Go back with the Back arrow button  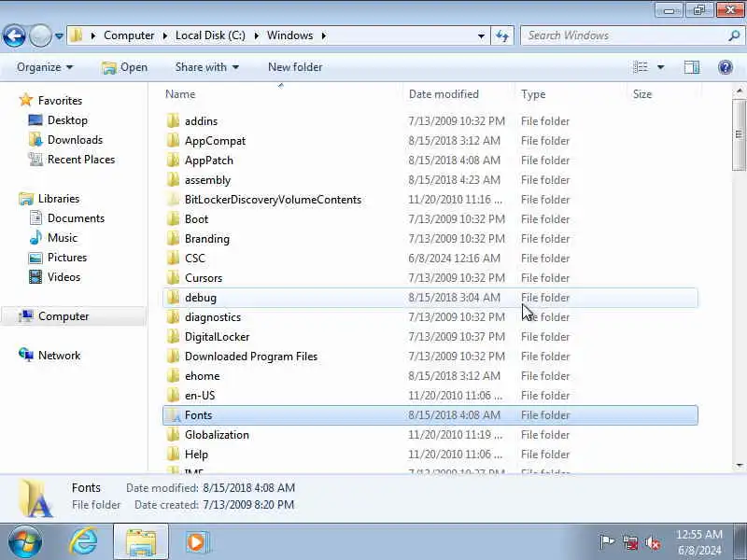pyautogui.click(x=14, y=35)
